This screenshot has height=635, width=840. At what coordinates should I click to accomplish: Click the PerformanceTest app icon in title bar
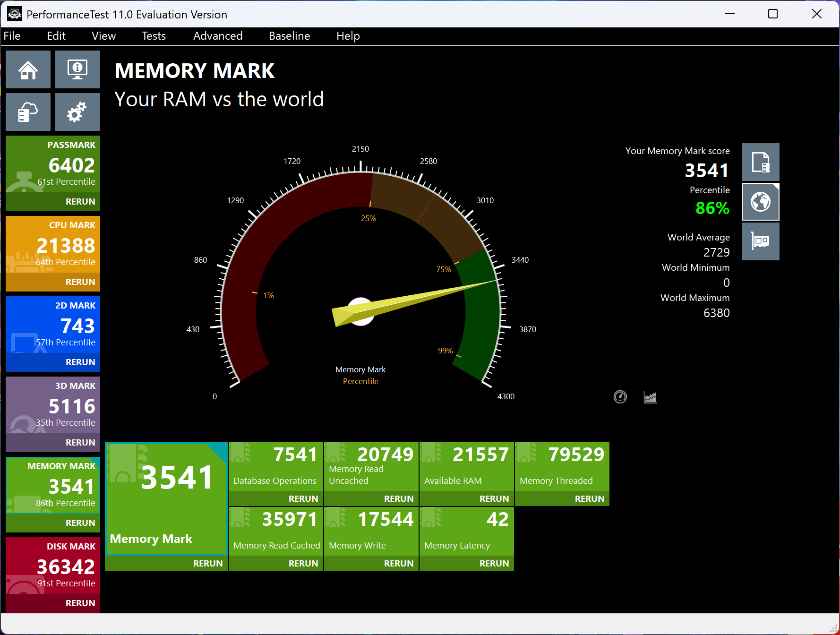tap(15, 14)
